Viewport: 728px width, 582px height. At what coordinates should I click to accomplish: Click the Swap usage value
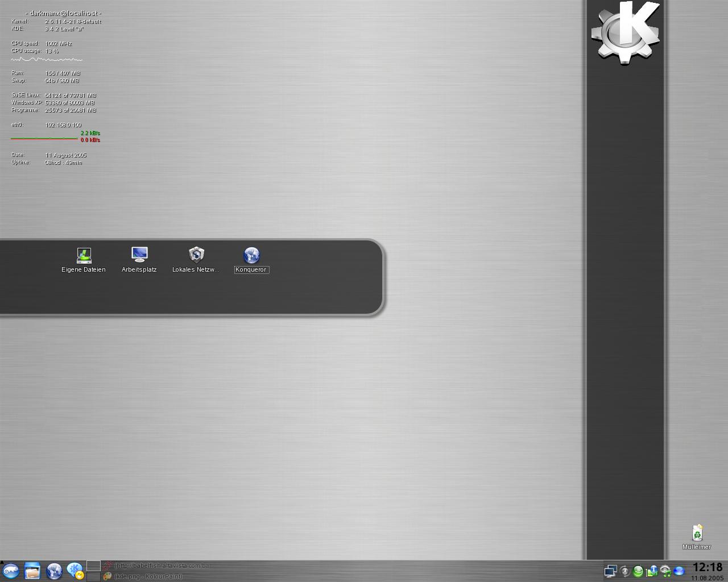pos(62,81)
